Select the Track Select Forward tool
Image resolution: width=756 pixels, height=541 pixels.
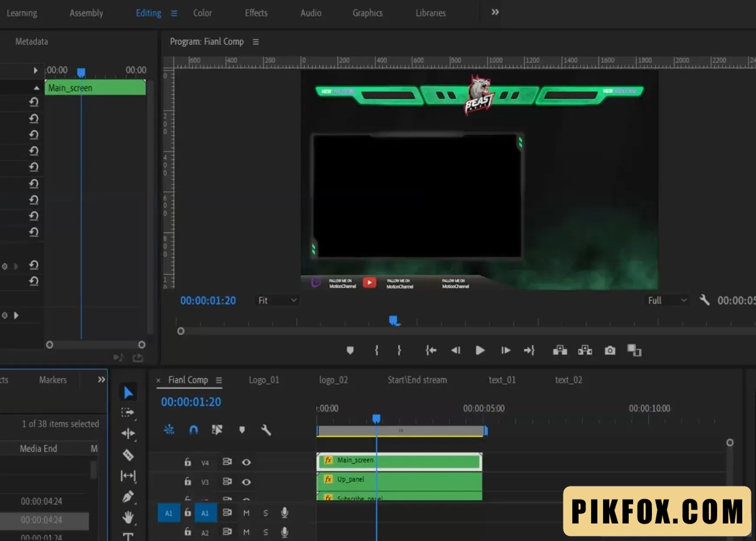(x=128, y=412)
